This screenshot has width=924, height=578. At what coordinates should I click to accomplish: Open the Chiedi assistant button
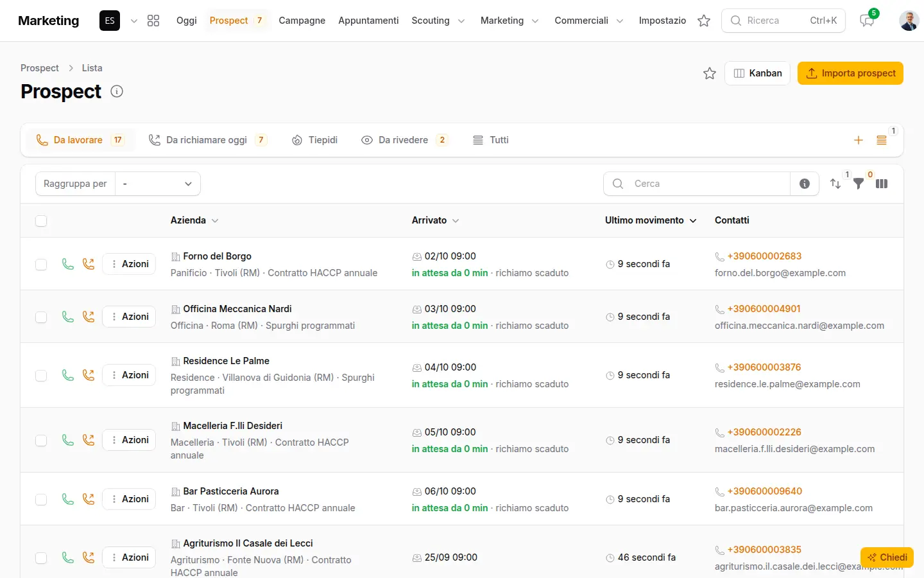coord(887,557)
